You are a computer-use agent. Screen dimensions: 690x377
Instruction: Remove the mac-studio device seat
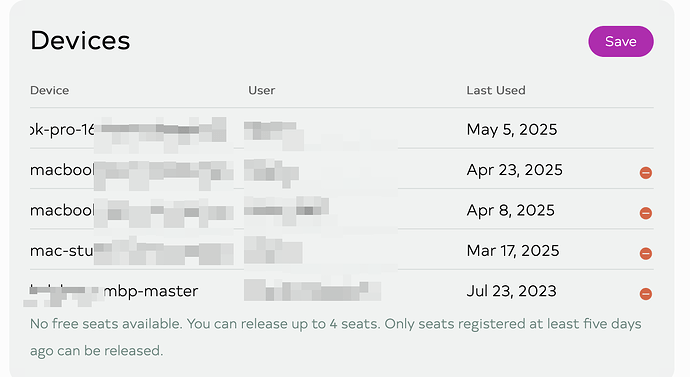coord(646,253)
